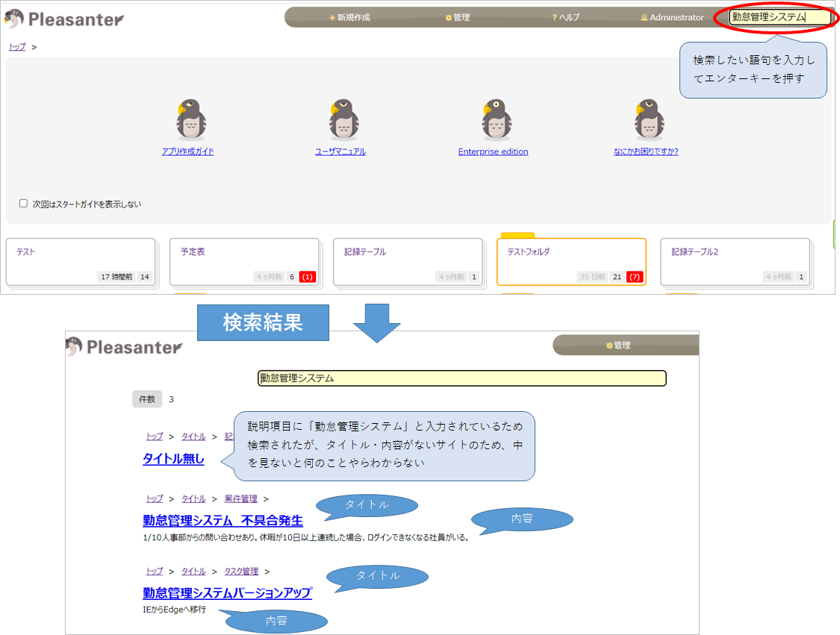Click the green scrollbar on the right edge
The height and width of the screenshot is (635, 840).
[x=836, y=234]
